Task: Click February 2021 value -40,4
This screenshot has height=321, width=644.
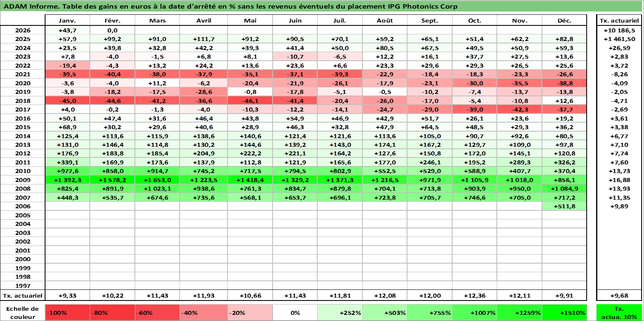Action: point(112,74)
